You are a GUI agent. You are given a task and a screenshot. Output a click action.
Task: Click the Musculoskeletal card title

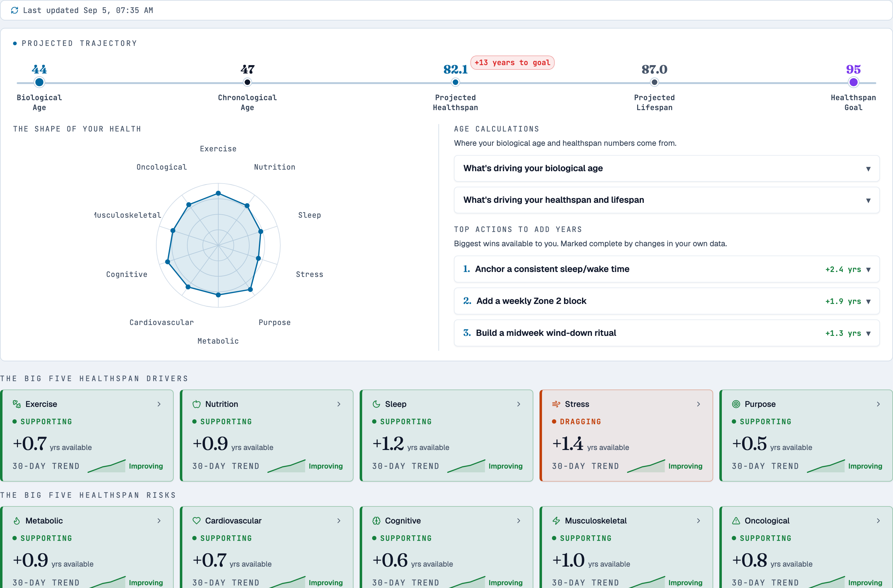(x=595, y=520)
